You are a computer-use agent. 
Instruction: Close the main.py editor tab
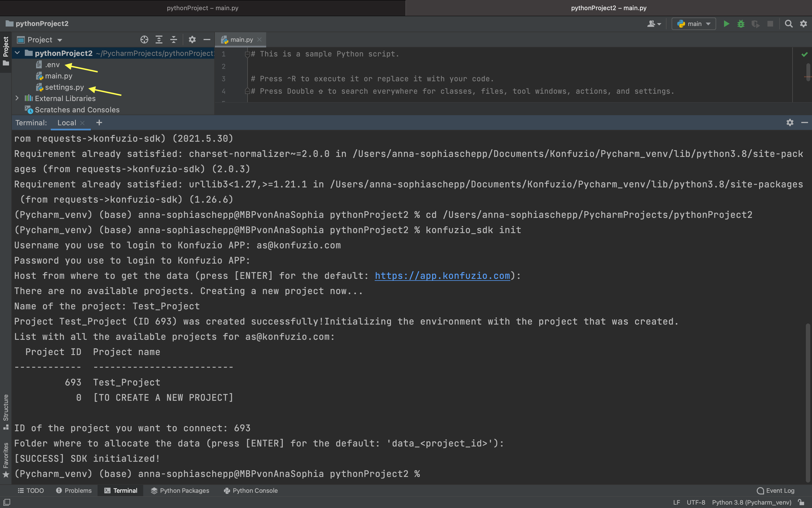(x=259, y=40)
